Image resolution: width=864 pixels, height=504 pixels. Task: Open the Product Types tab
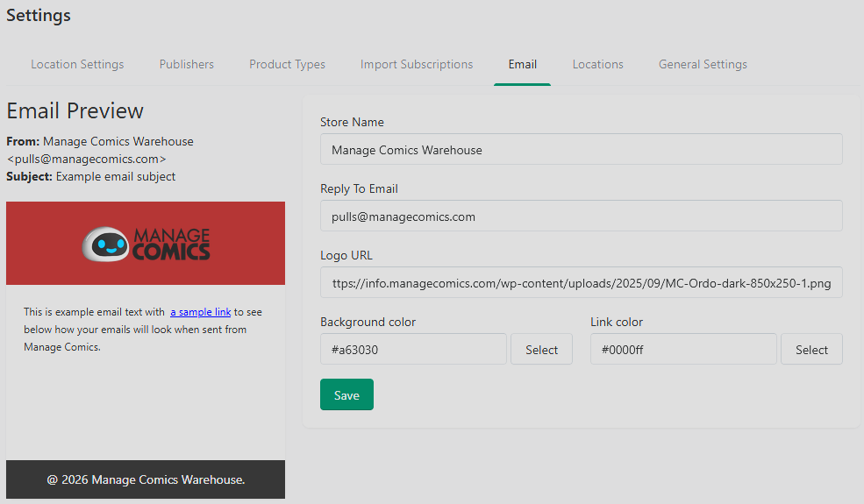(x=287, y=65)
